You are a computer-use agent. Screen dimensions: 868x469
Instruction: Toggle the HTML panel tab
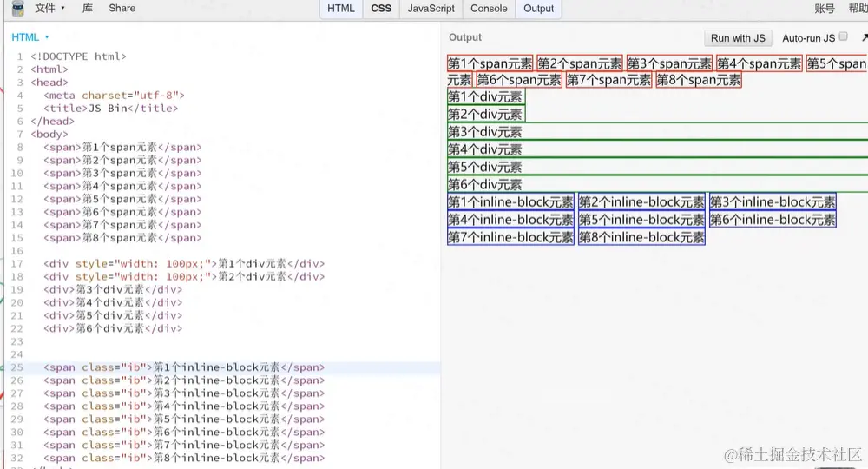(x=341, y=9)
